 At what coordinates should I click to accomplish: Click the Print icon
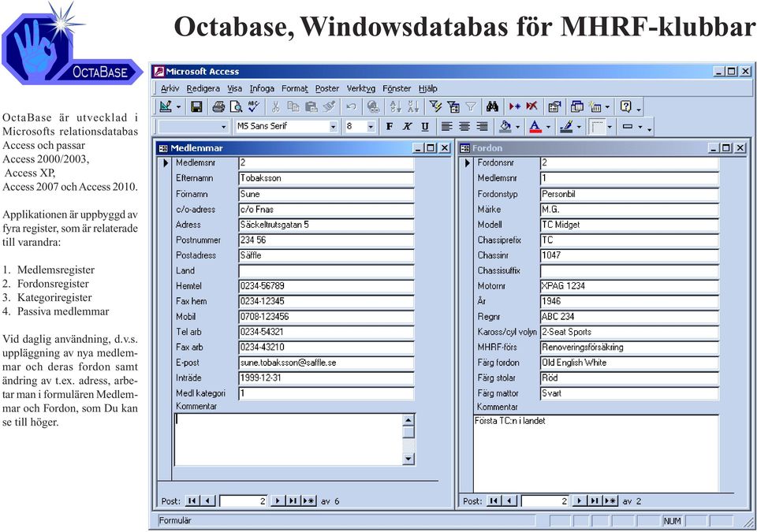pyautogui.click(x=218, y=106)
